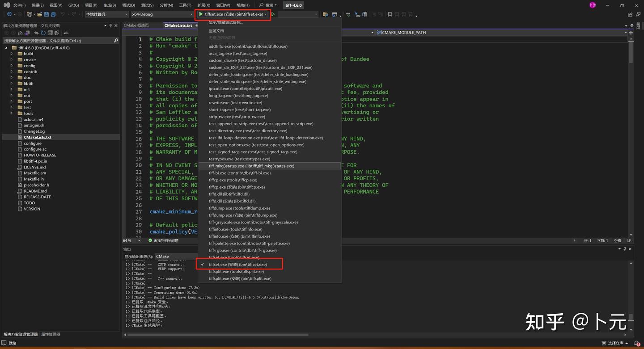Click the refresh icon in Solution Explorer toolbar

click(43, 33)
